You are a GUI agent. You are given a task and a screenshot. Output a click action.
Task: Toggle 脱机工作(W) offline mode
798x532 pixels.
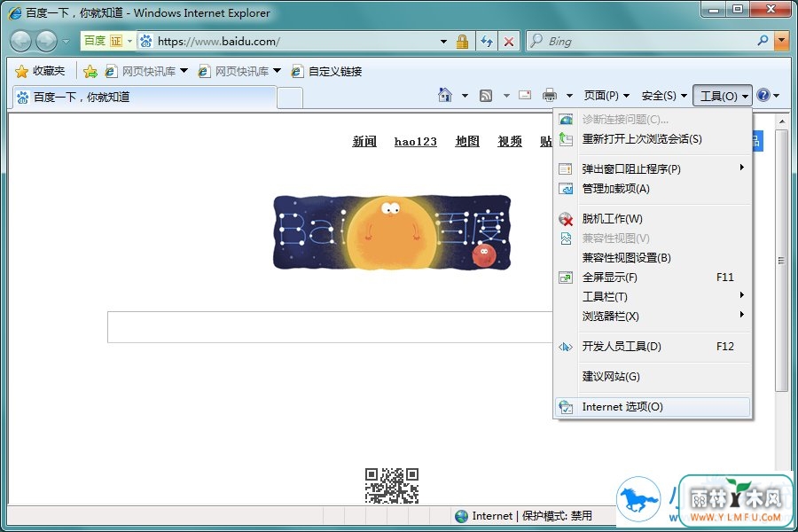(x=653, y=218)
